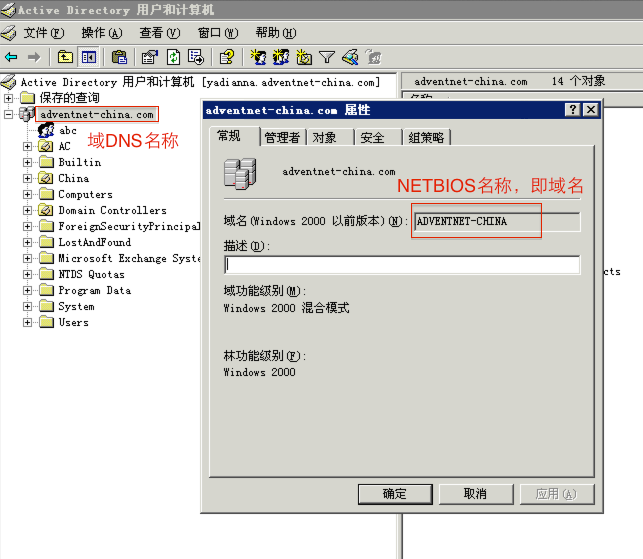Select the Users tree item
Image resolution: width=643 pixels, height=559 pixels.
tap(73, 322)
